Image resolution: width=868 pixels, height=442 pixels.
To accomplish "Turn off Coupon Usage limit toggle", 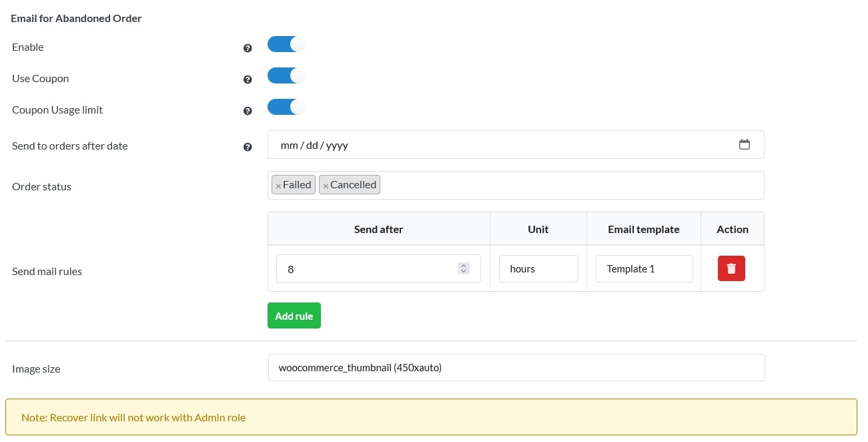I will pos(286,107).
